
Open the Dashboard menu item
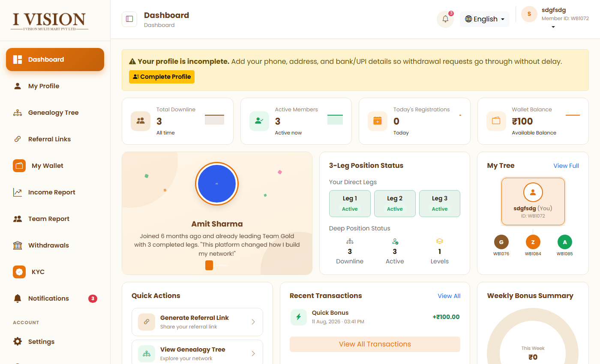(x=55, y=60)
